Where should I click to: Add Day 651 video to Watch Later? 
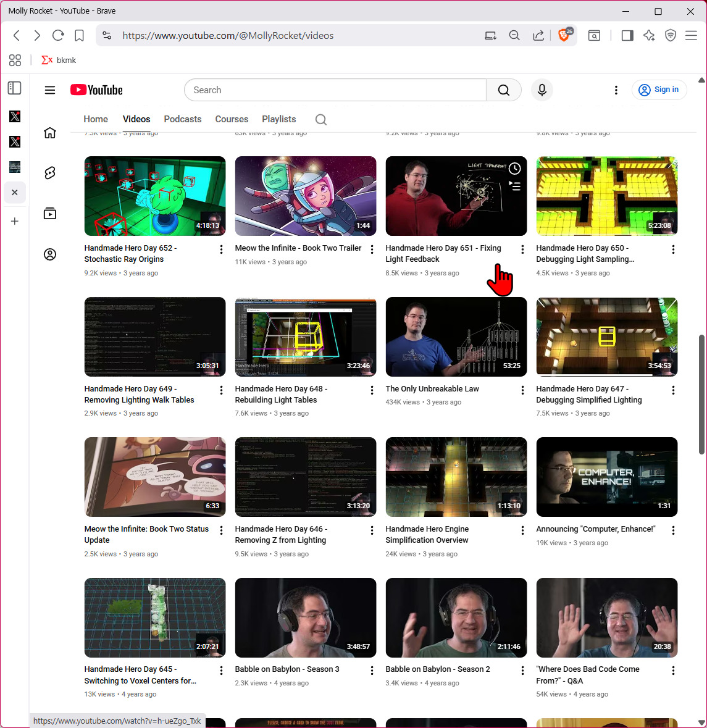click(514, 169)
